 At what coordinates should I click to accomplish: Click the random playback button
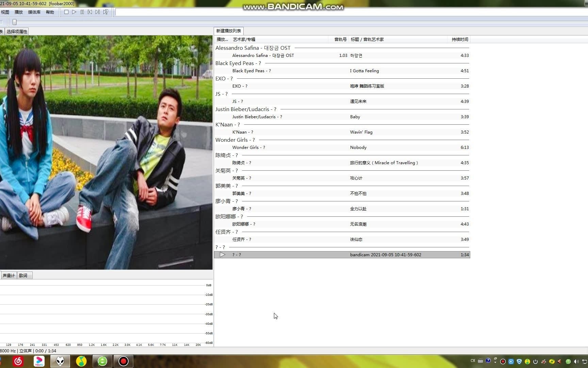pos(106,12)
